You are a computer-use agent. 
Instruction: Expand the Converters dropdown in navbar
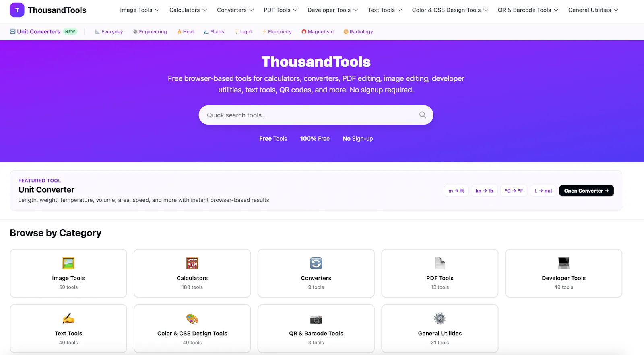click(235, 10)
